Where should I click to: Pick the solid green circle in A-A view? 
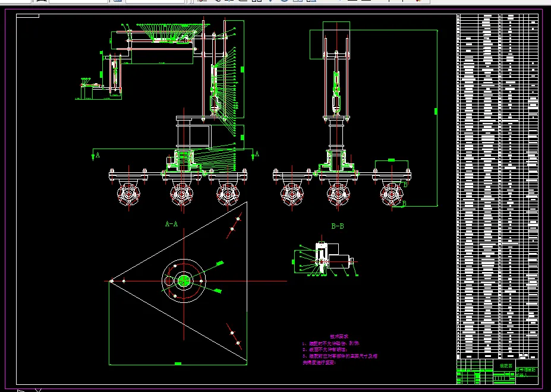(x=184, y=281)
